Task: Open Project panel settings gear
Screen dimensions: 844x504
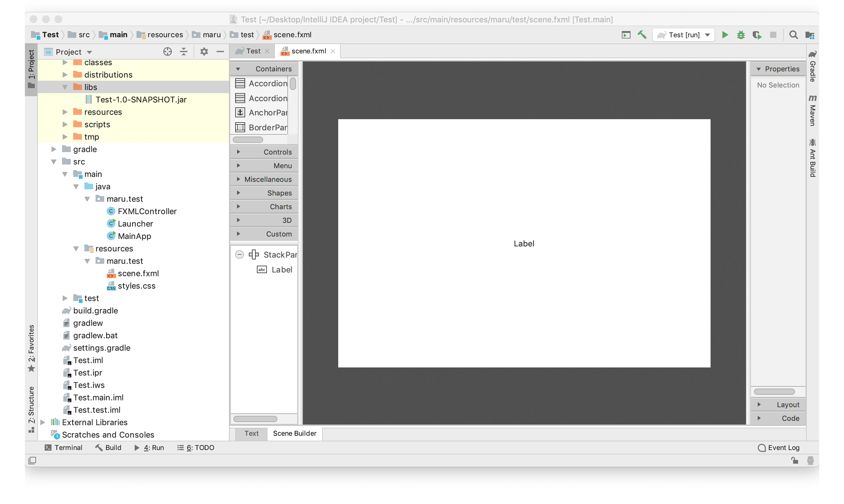Action: coord(204,52)
